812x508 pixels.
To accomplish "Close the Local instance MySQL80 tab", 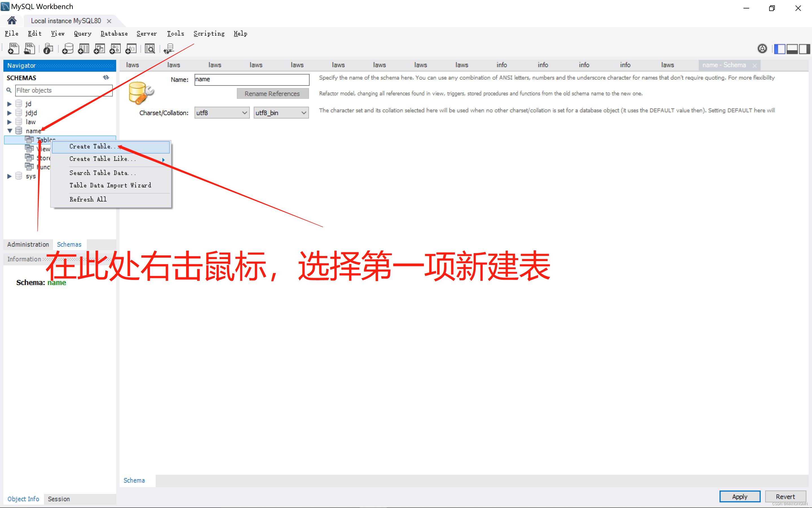I will click(109, 21).
